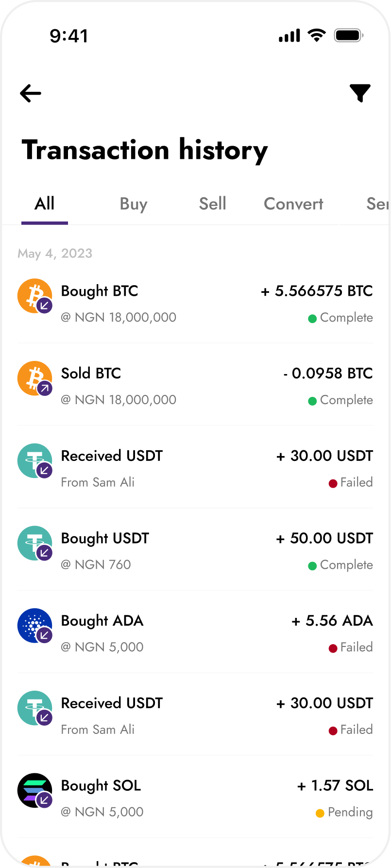The width and height of the screenshot is (391, 868).
Task: Tap the back arrow icon
Action: point(31,93)
